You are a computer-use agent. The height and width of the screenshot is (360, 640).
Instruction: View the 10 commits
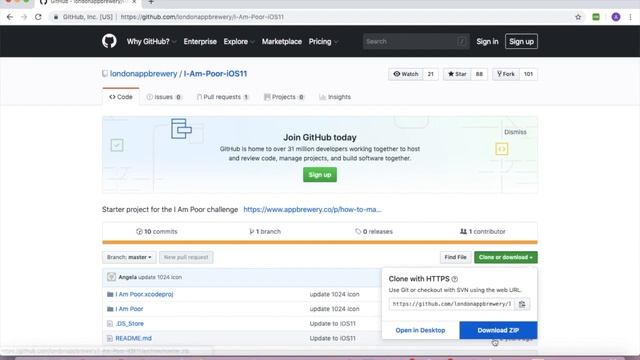[157, 231]
